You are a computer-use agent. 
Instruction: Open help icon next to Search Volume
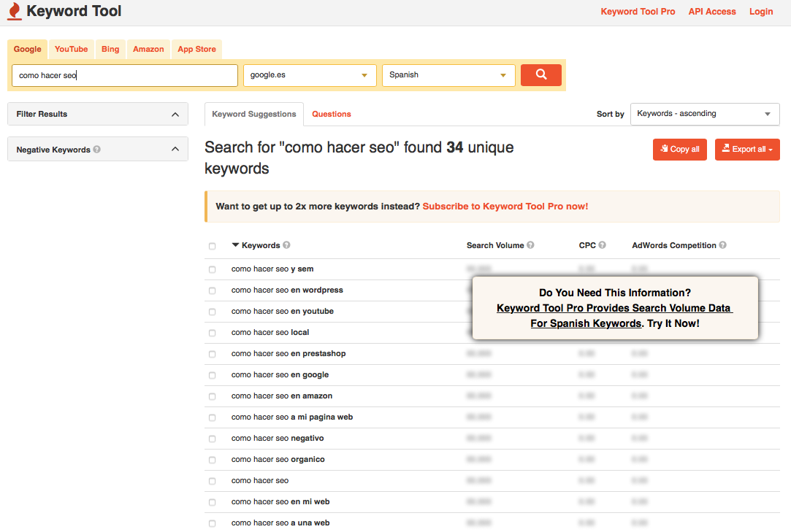click(x=530, y=245)
